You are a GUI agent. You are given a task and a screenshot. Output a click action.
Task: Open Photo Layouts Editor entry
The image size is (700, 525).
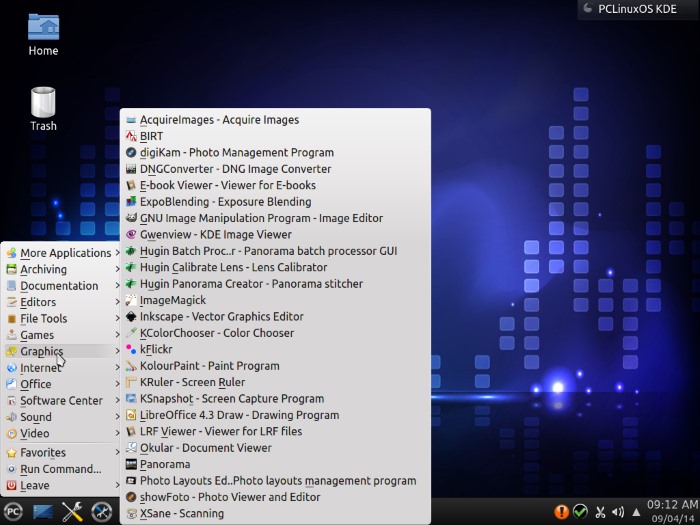point(275,481)
